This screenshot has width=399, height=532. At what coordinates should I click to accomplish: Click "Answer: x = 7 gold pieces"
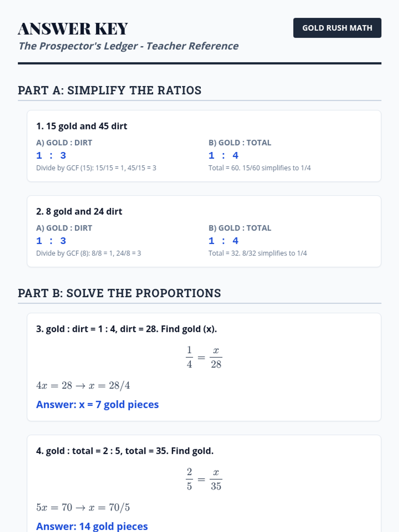97,405
